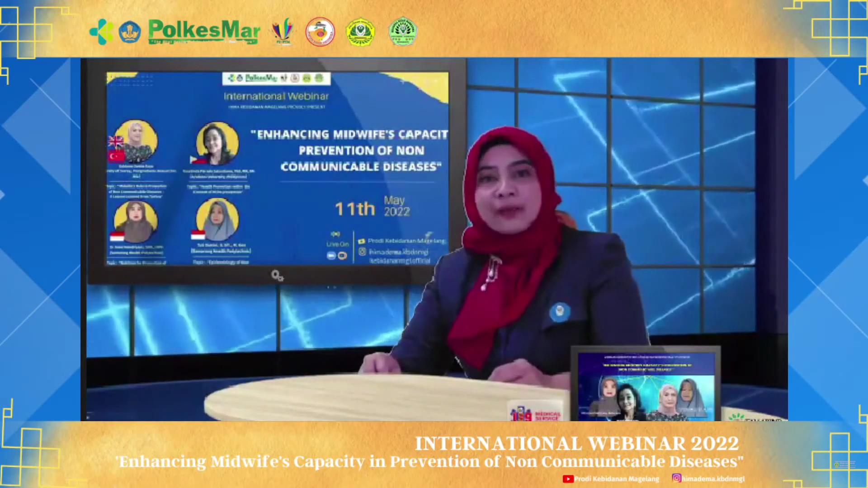Click the INTERNATIONAL WEBINAR 2022 heading

576,444
